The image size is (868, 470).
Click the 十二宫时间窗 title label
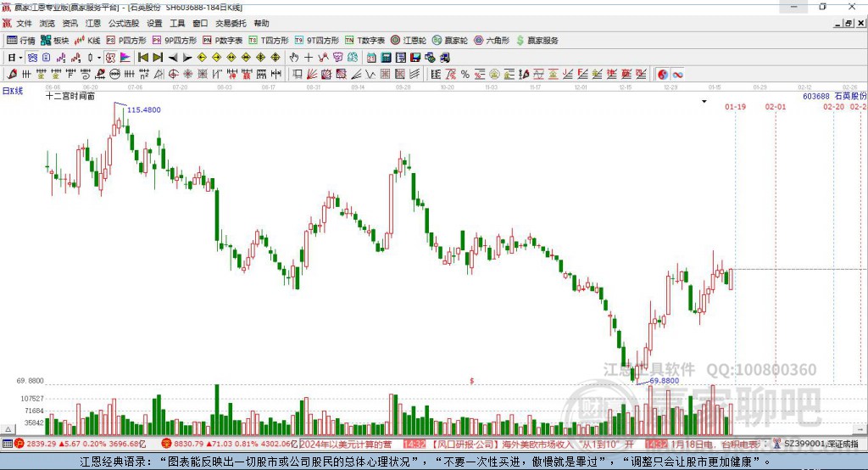pos(70,96)
